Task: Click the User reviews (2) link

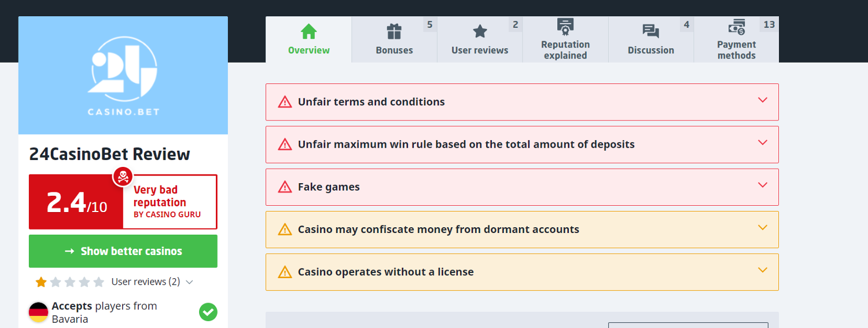Action: click(x=145, y=282)
